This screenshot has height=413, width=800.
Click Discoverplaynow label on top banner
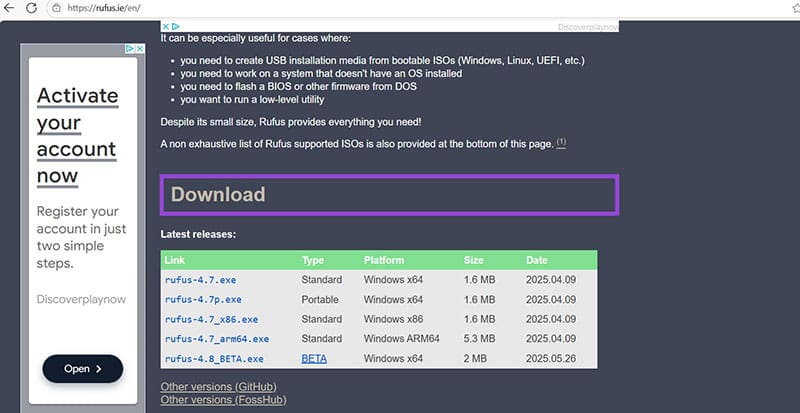point(588,27)
